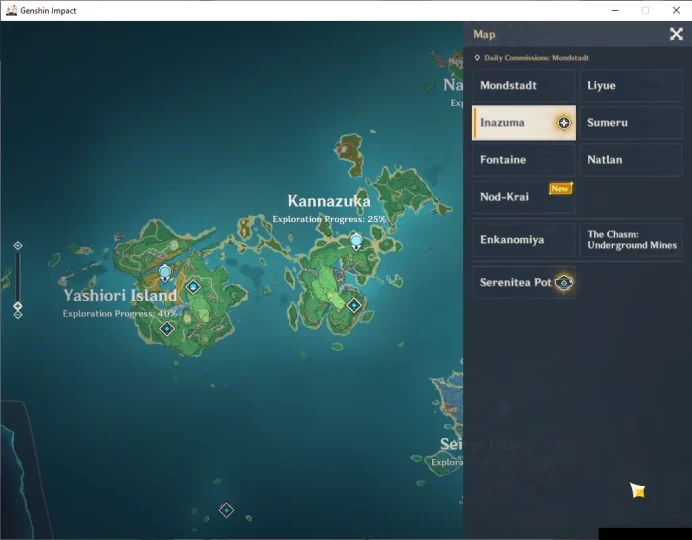Click the highlighted Inazuma region button
Image resolution: width=692 pixels, height=540 pixels.
pos(524,123)
